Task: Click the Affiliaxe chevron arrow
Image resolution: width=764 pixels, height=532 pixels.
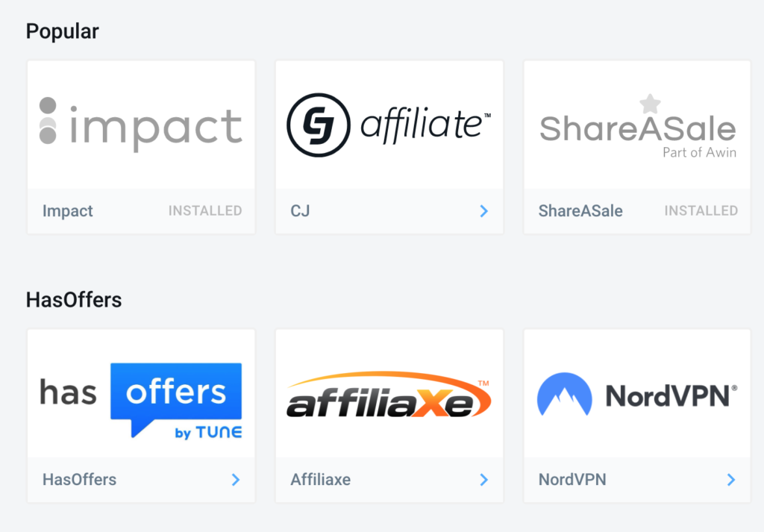Action: coord(483,480)
